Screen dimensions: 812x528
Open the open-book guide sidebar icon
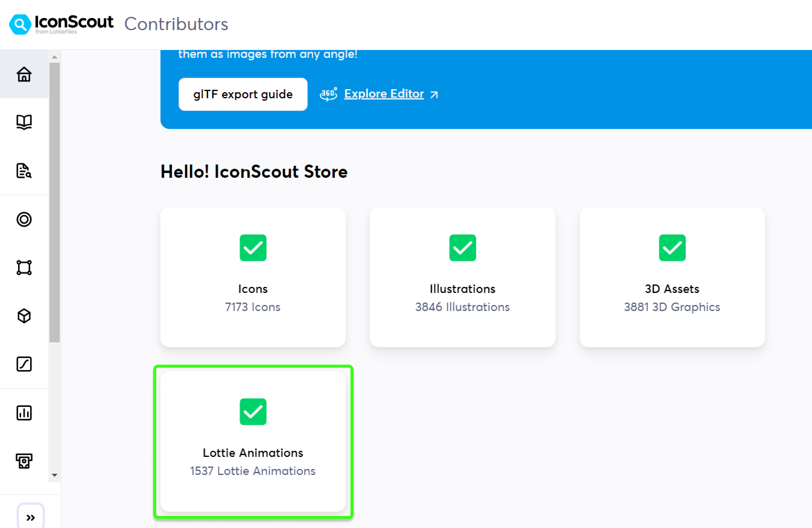(x=24, y=122)
